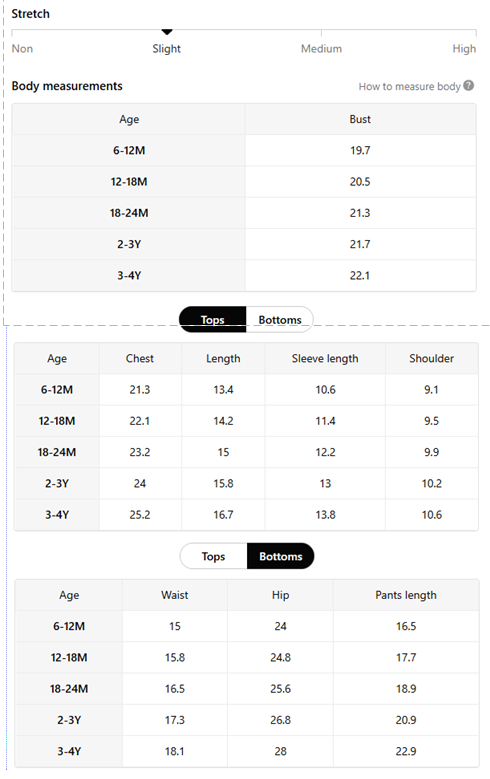490x779 pixels.
Task: Click the help question mark icon
Action: pos(468,85)
